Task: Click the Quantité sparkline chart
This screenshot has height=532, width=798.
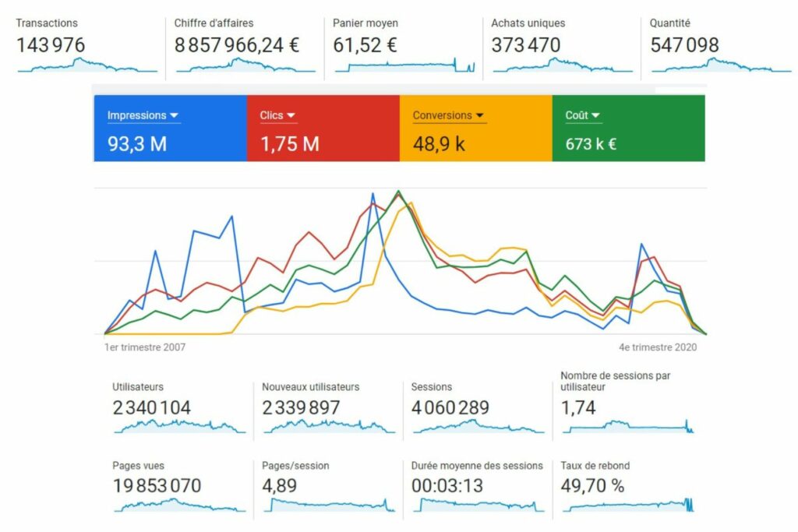Action: pyautogui.click(x=721, y=65)
